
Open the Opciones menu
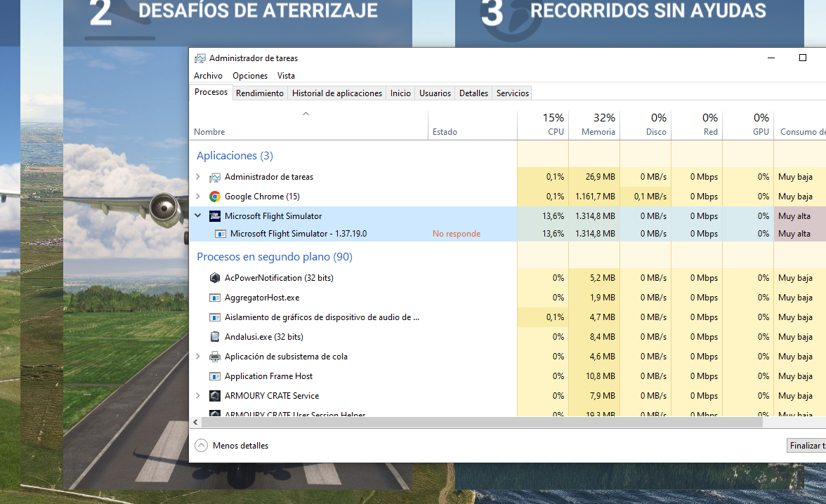point(250,76)
